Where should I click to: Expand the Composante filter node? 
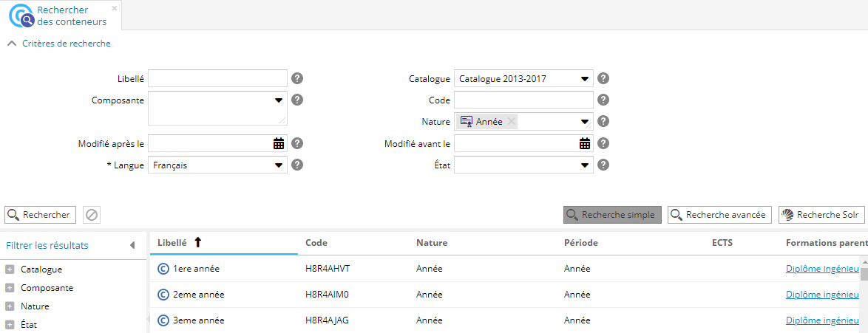(10, 288)
